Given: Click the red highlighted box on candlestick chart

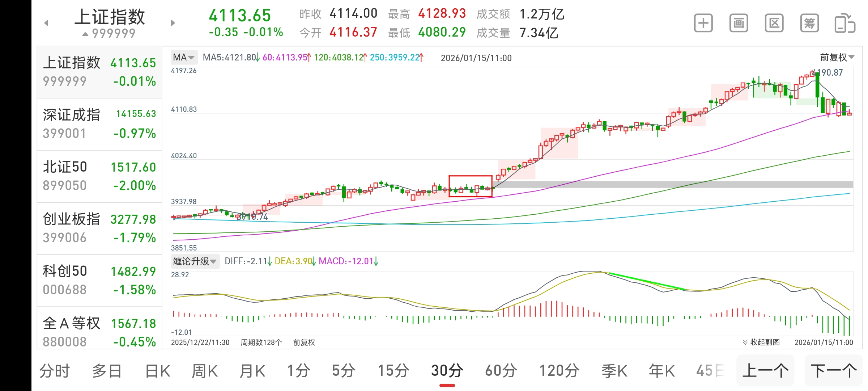Looking at the screenshot, I should [470, 186].
